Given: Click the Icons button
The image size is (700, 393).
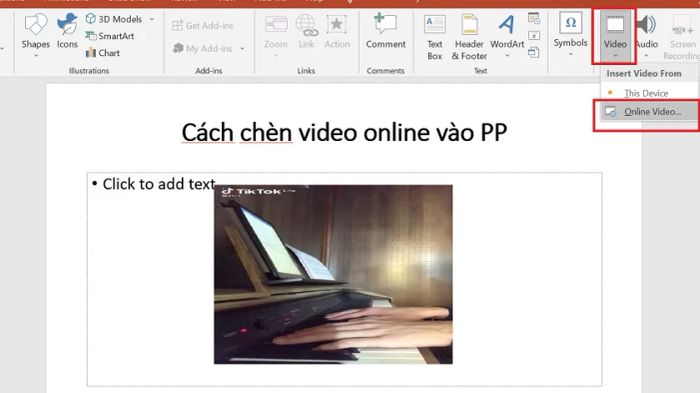Looking at the screenshot, I should (x=67, y=31).
